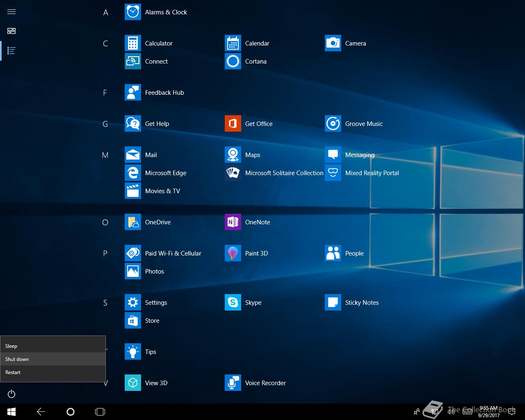Open the OneNote icon
The image size is (525, 420).
pos(233,222)
